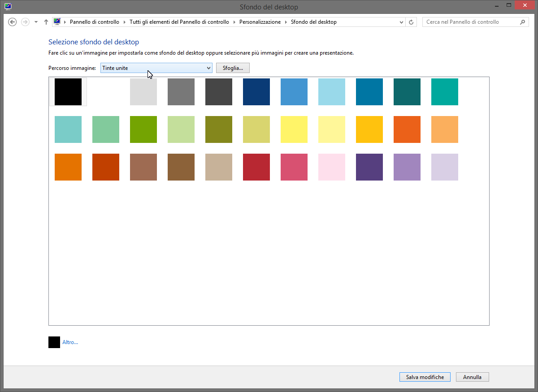Screen dimensions: 538x392
Task: Select the dark purple swatch
Action: tap(369, 167)
